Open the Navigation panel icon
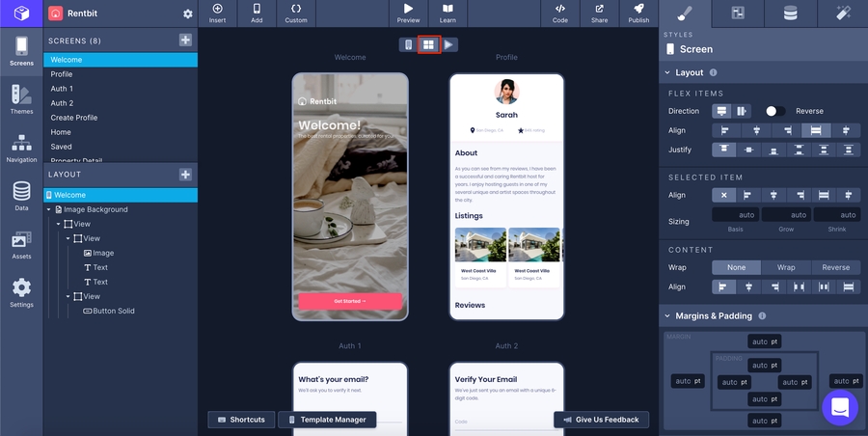Screen dimensions: 868x436 (x=21, y=148)
